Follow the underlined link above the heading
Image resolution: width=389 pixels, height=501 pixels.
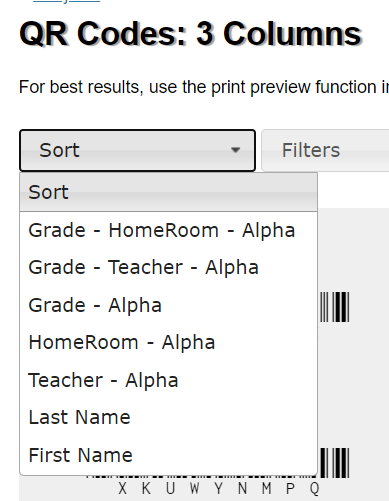pos(66,1)
